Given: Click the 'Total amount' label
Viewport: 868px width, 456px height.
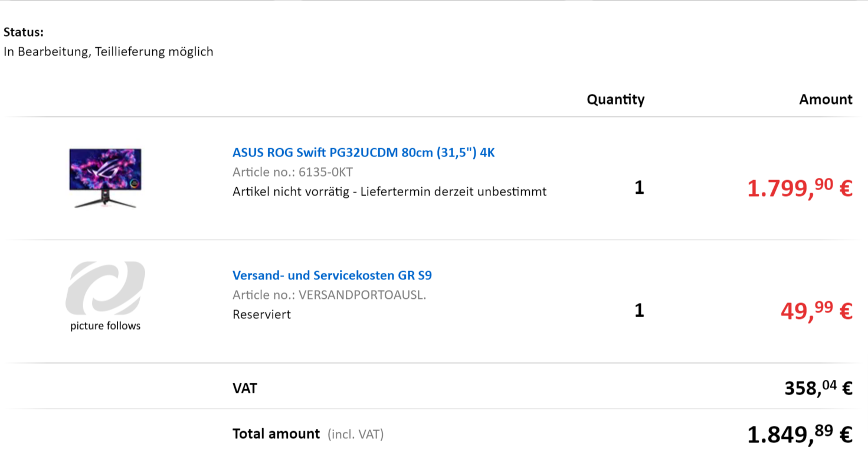Looking at the screenshot, I should (x=276, y=434).
